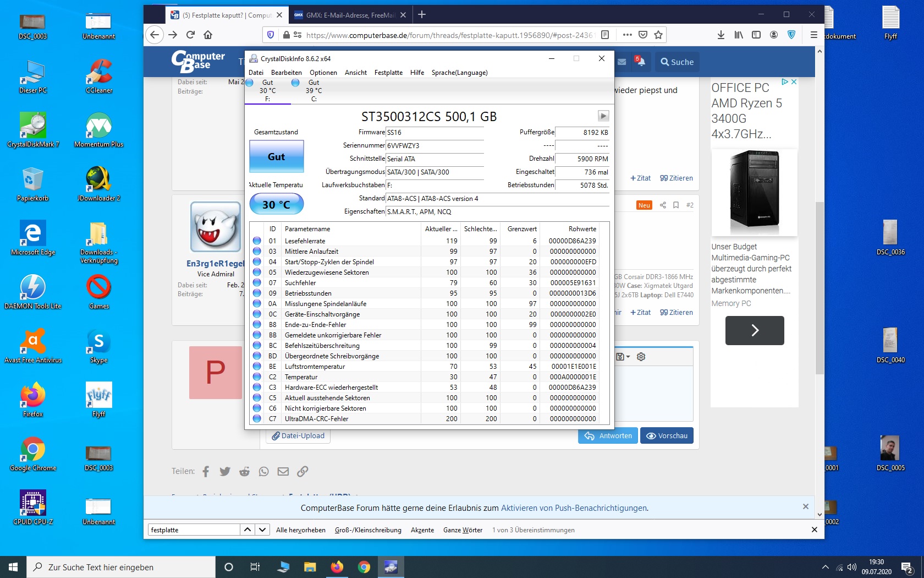Click the ComputerBase Suche button
The width and height of the screenshot is (924, 578).
pyautogui.click(x=678, y=62)
